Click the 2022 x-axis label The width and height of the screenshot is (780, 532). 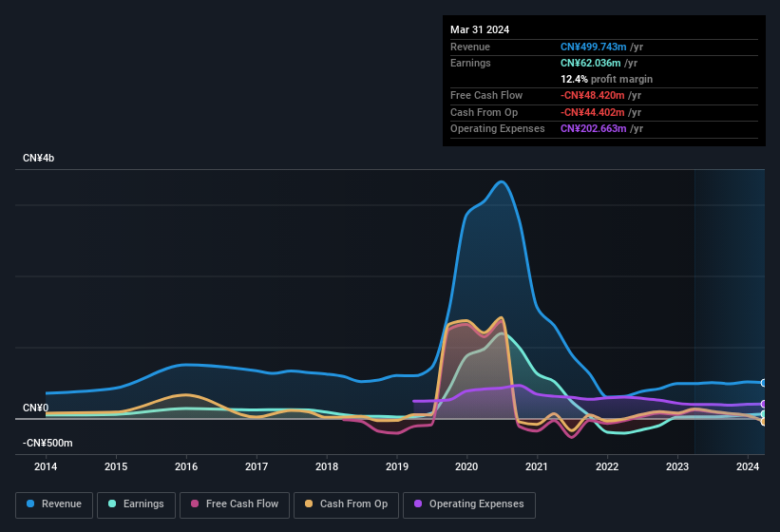(607, 466)
